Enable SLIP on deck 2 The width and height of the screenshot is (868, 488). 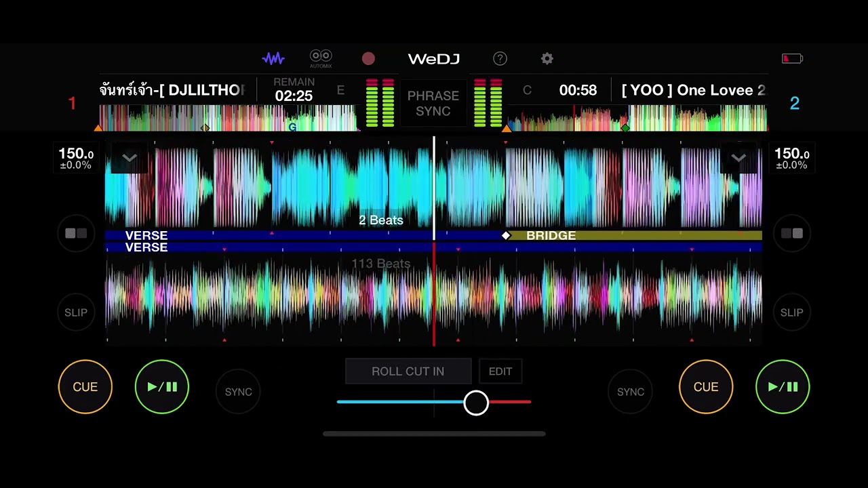pyautogui.click(x=792, y=312)
